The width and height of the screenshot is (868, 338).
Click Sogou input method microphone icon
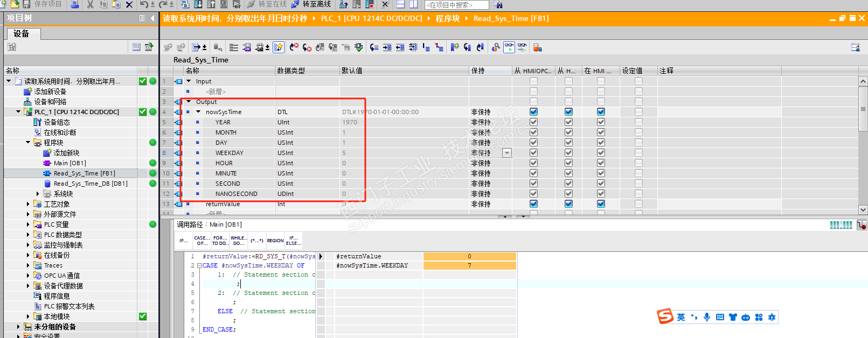[x=707, y=317]
